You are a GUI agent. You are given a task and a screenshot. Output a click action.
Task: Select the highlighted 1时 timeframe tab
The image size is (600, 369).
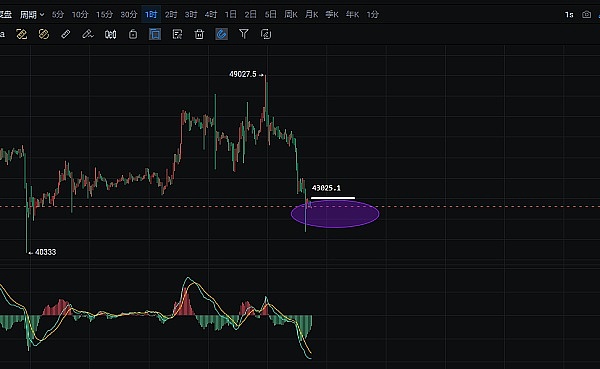click(x=151, y=15)
